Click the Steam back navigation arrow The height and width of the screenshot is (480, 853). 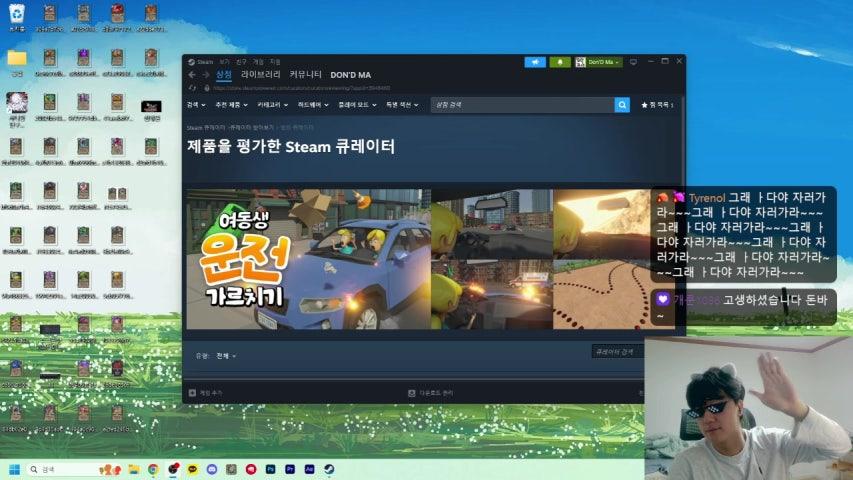click(191, 75)
